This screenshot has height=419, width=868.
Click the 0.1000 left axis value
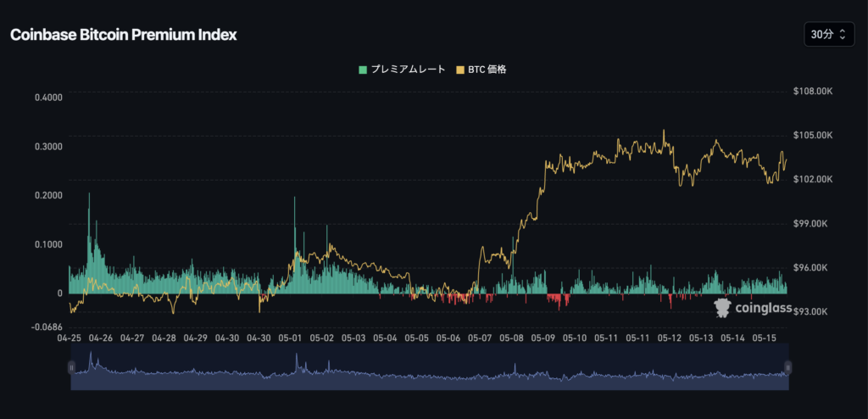pos(48,244)
